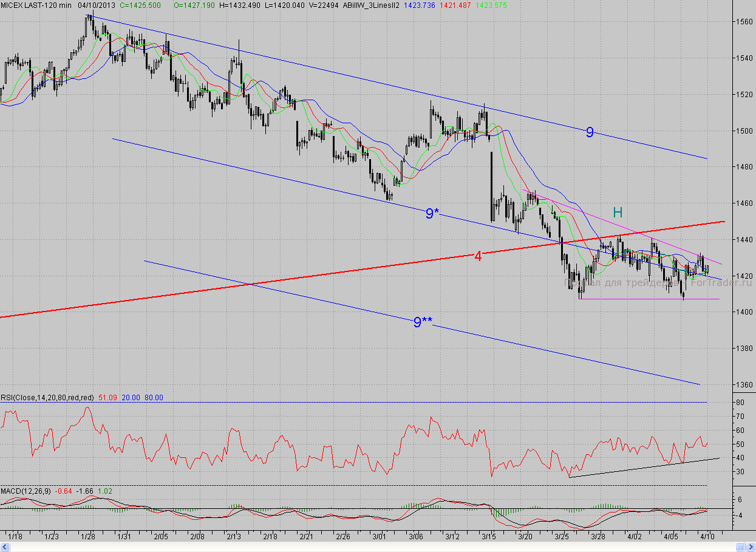This screenshot has height=552, width=756.
Task: Click the MICEX LAST-120 min chart title
Action: (x=36, y=5)
